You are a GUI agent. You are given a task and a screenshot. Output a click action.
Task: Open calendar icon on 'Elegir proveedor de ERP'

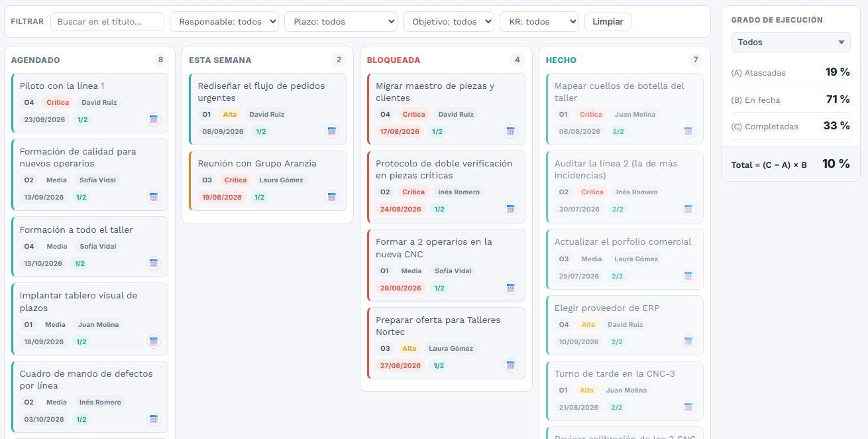click(x=688, y=342)
